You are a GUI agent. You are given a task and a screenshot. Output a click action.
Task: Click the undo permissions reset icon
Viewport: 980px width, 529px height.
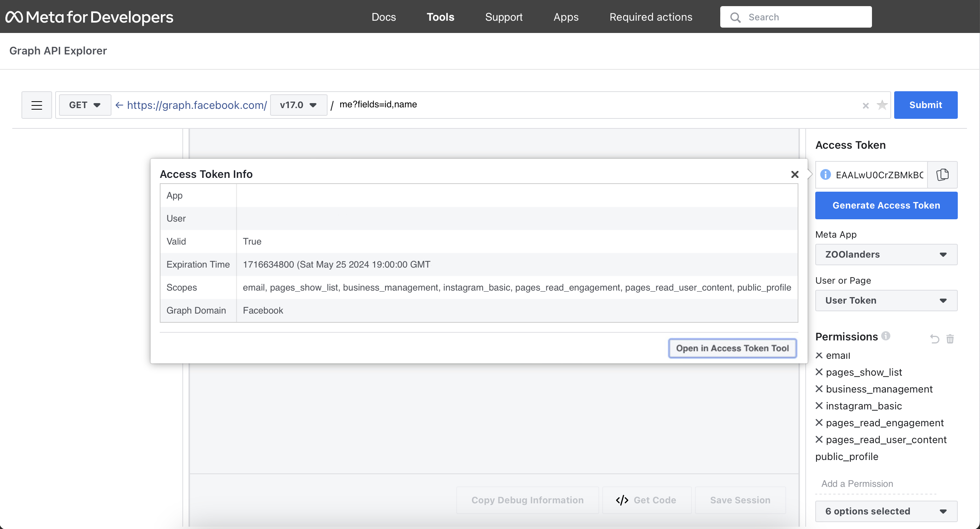(x=934, y=339)
